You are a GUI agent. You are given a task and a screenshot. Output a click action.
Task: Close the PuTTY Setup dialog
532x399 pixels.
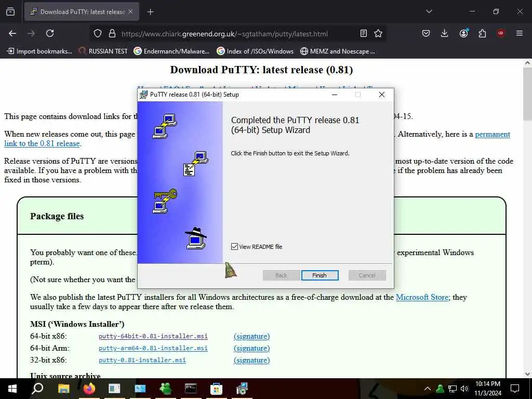tap(382, 95)
